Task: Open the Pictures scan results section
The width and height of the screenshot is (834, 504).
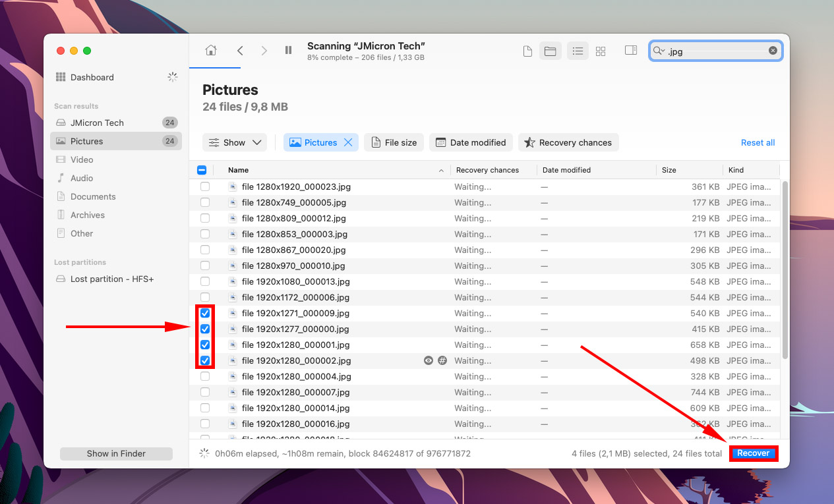Action: (88, 141)
